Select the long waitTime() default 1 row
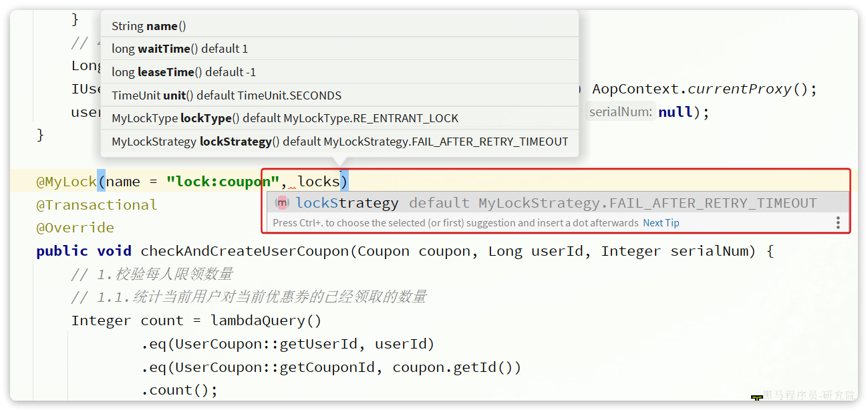868x412 pixels. 339,49
